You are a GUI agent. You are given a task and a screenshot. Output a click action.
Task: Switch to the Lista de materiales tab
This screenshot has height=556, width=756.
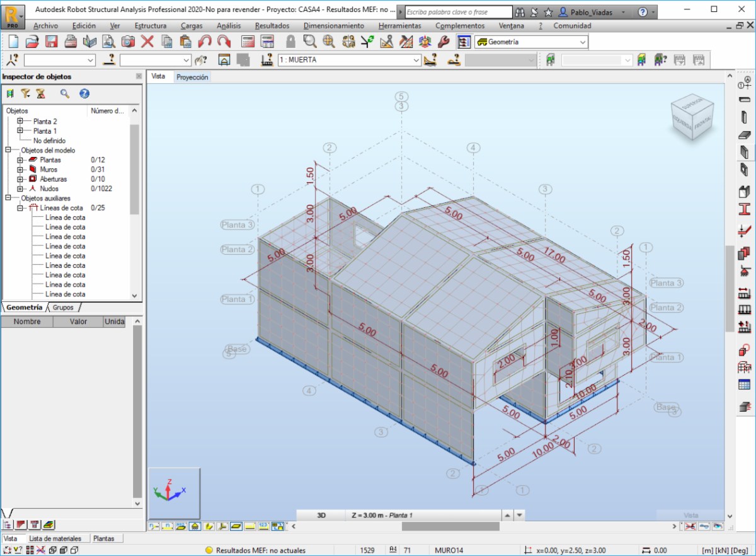click(x=57, y=538)
